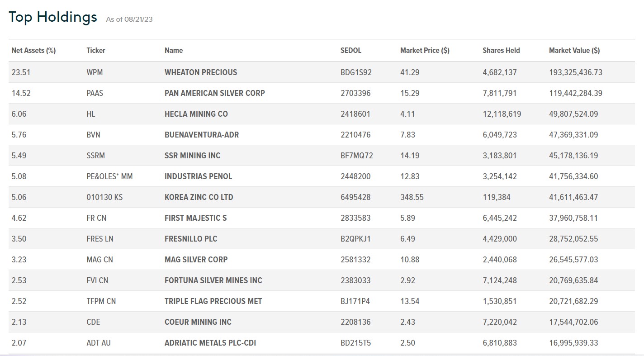Click market value 16,995,939.33

click(x=573, y=343)
